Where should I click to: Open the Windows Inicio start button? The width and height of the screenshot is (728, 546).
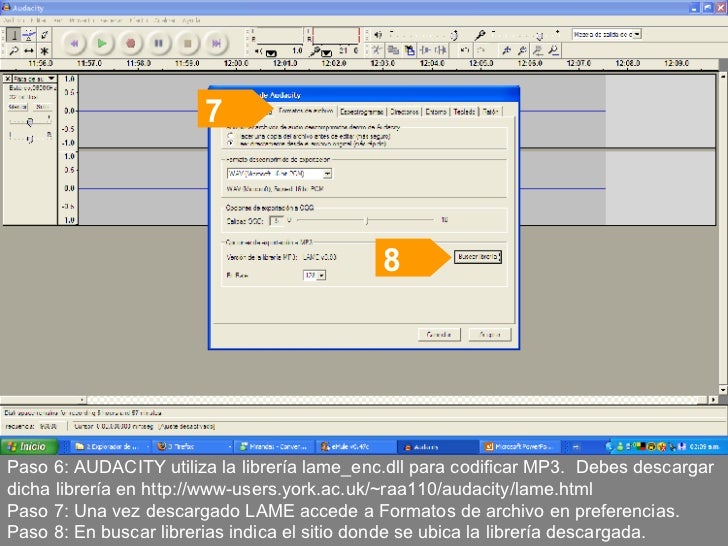pyautogui.click(x=30, y=446)
